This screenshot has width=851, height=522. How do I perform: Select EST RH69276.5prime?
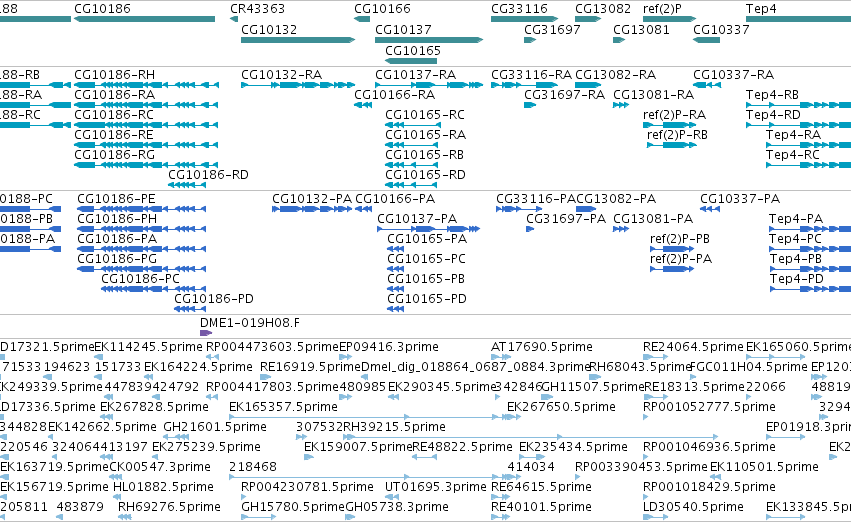(x=169, y=508)
